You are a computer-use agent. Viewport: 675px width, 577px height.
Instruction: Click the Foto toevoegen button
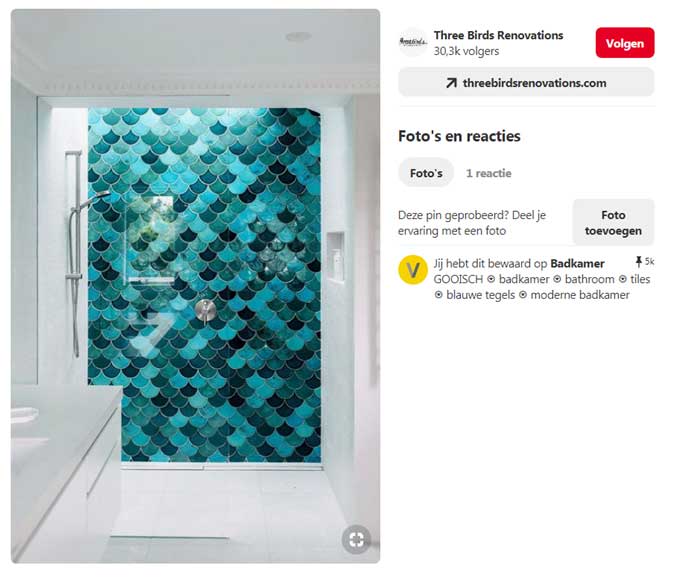[x=613, y=222]
